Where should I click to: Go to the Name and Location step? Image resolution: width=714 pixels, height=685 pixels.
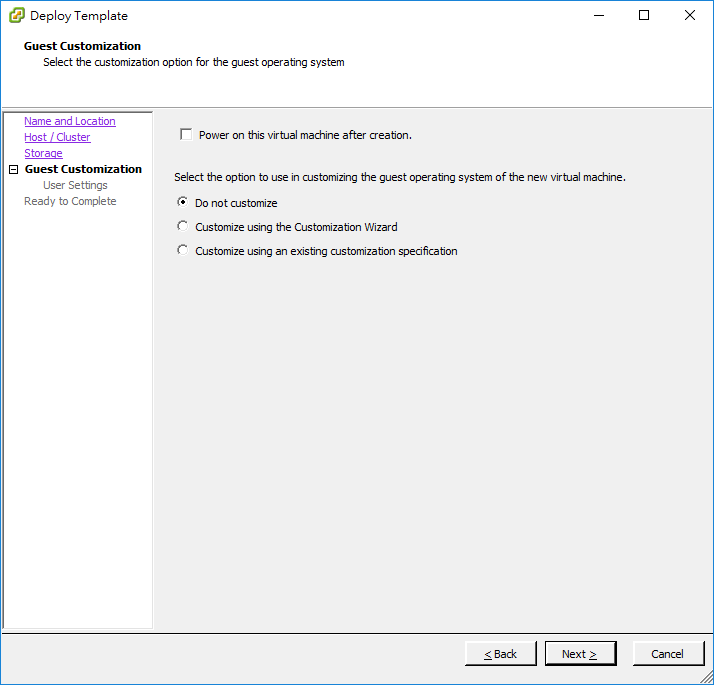(70, 121)
